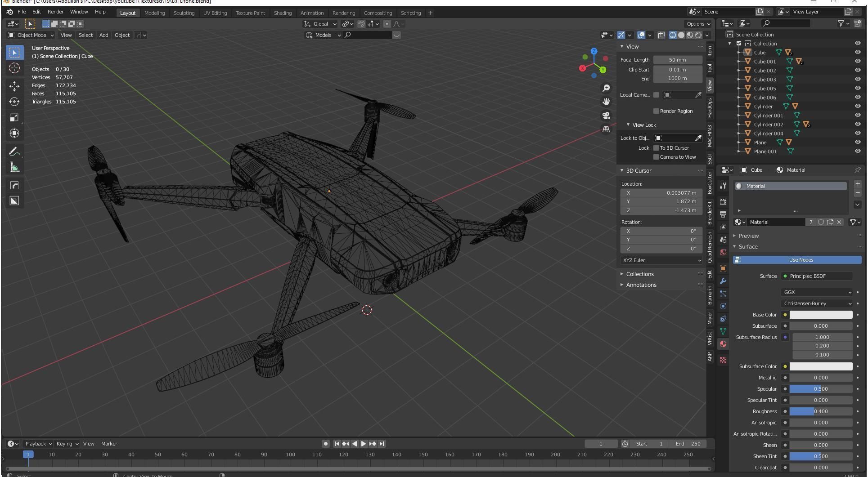This screenshot has width=868, height=477.
Task: Toggle Collection exclude checkbox in outliner
Action: 738,44
